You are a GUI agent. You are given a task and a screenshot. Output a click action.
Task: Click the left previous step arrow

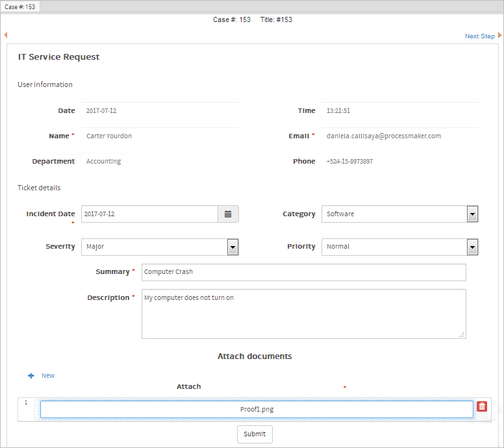6,35
